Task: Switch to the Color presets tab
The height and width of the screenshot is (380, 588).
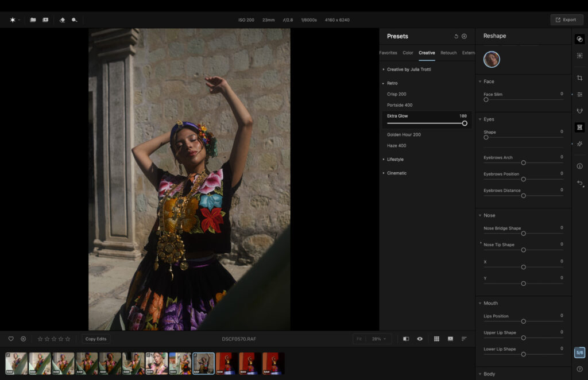Action: [408, 53]
